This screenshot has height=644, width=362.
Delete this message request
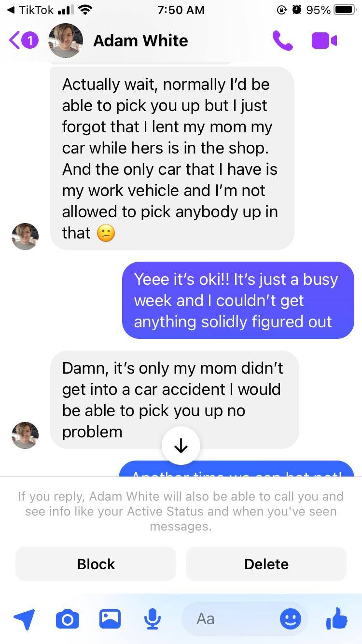[x=266, y=564]
